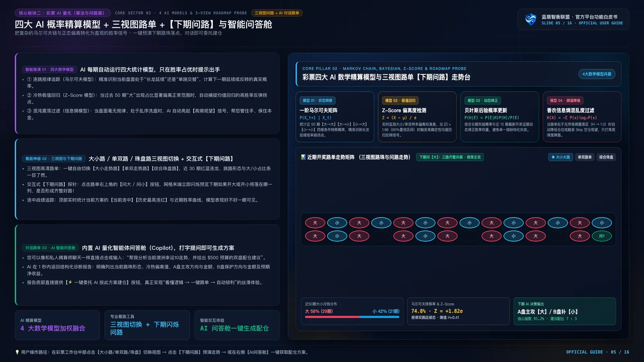Click the 看盘神器 02 · 三视图与下期问路 label
This screenshot has width=644, height=362.
pos(54,159)
